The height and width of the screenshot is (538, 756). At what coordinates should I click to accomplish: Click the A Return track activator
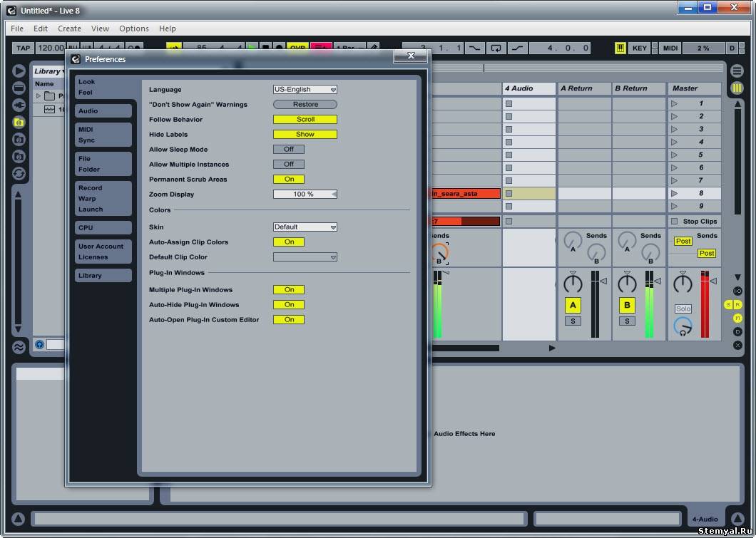tap(573, 305)
